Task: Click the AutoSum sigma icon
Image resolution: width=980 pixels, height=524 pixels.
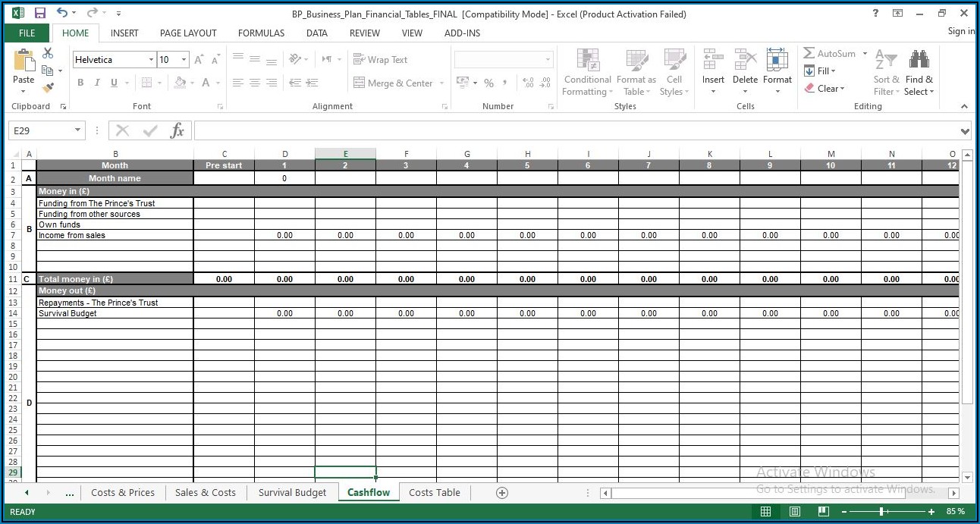Action: (809, 54)
